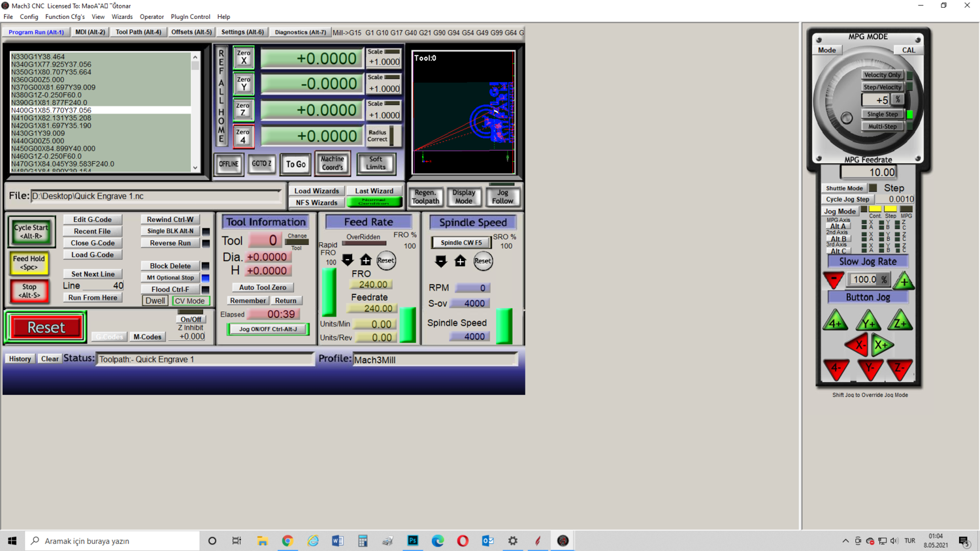Click the red X- jog arrow
This screenshot has height=551, width=980.
coord(857,345)
